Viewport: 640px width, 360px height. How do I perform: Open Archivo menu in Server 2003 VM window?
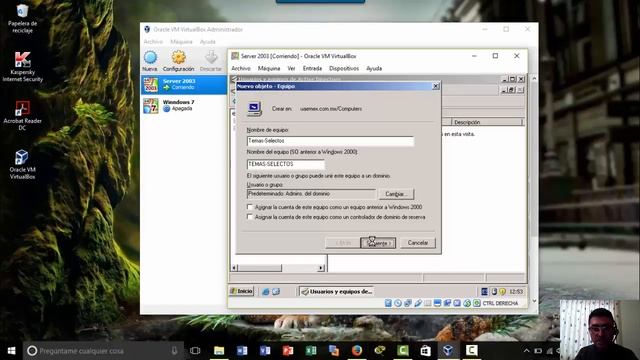pyautogui.click(x=241, y=69)
